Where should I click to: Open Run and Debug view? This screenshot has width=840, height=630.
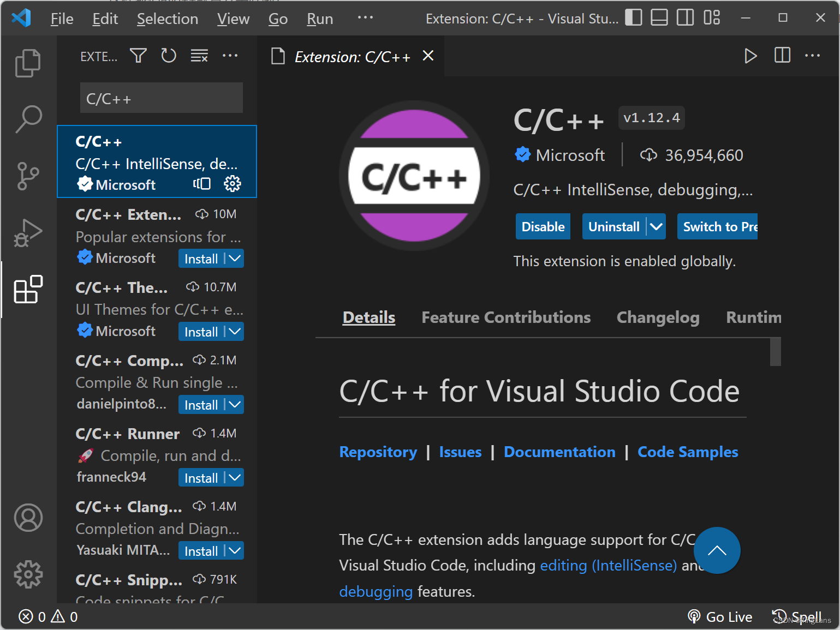(28, 233)
